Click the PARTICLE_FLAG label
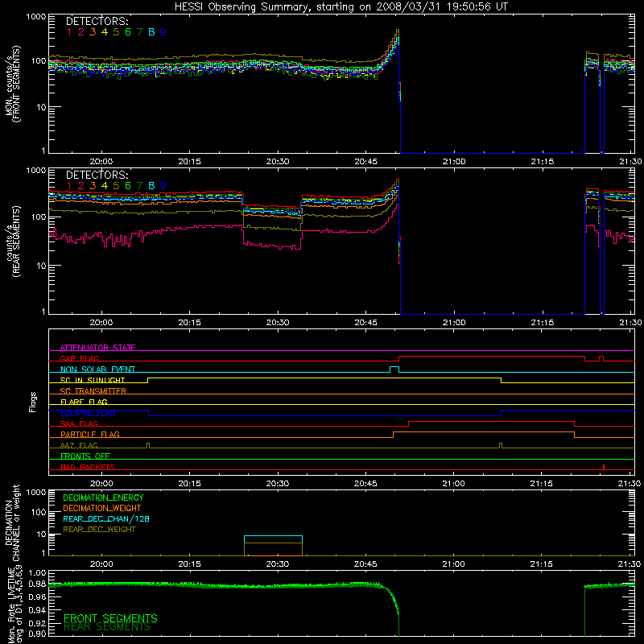 pos(90,434)
